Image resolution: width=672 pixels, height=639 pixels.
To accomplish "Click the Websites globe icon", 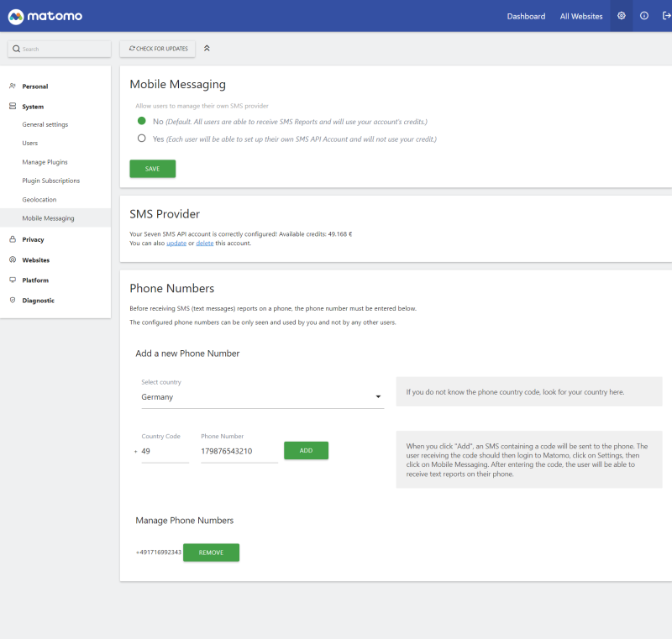I will tap(14, 259).
